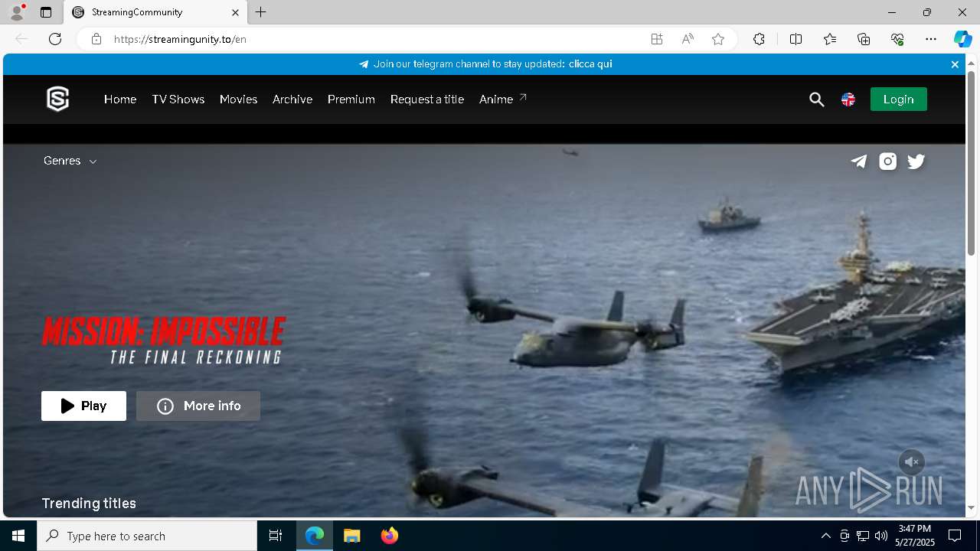
Task: Activate Read aloud in address bar
Action: [688, 39]
